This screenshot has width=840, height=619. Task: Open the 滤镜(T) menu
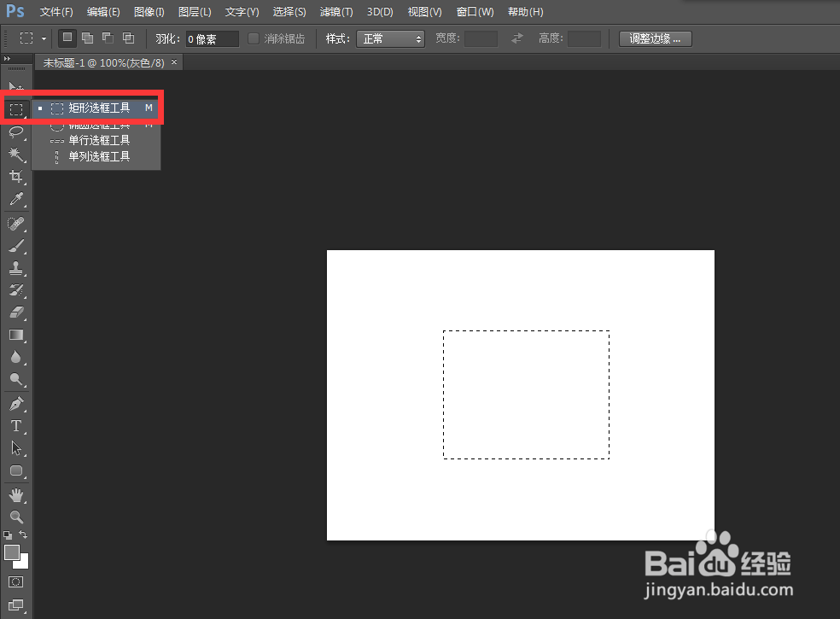[335, 12]
